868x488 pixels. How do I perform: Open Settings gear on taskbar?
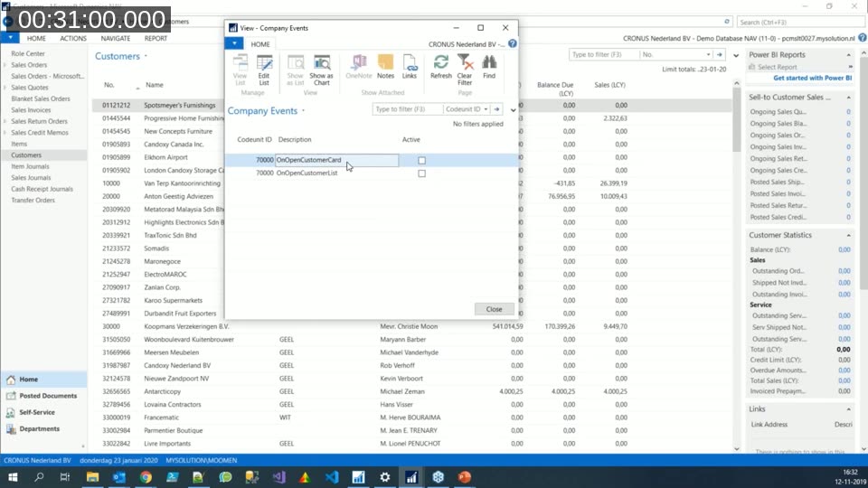pos(385,477)
